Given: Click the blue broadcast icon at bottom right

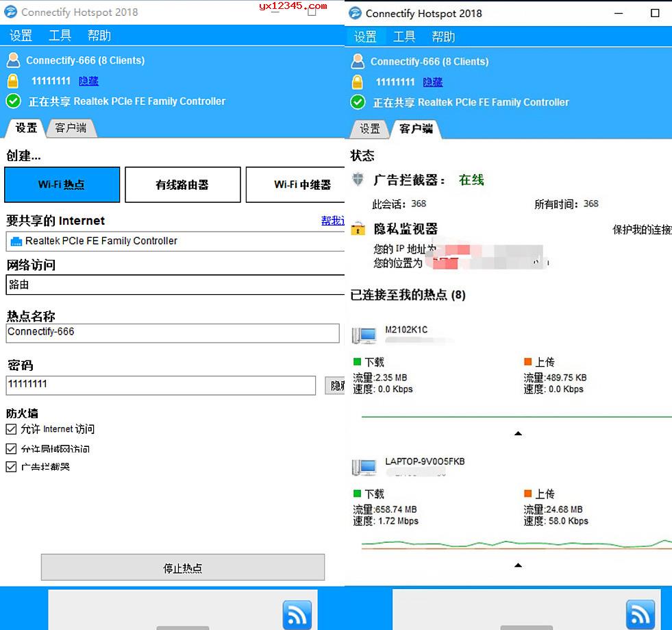Looking at the screenshot, I should coord(640,615).
